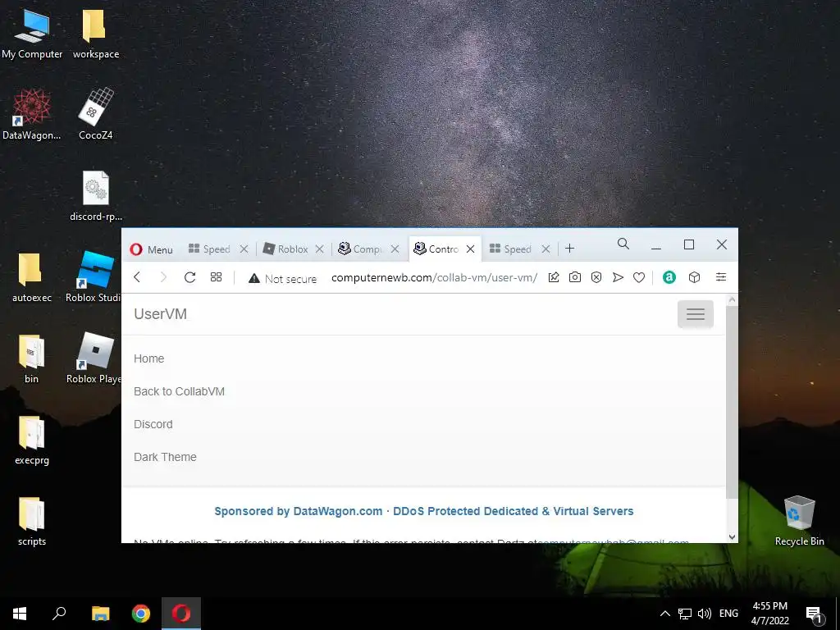Switch to the first Speed Dial tab
The width and height of the screenshot is (840, 630).
pos(209,249)
